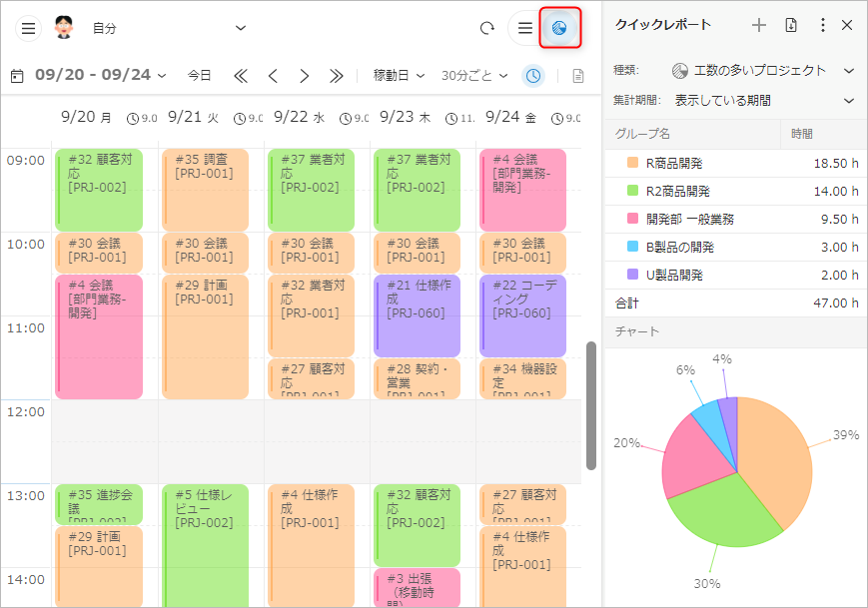The image size is (868, 608).
Task: Toggle the Quick Report pie chart button
Action: pos(560,28)
